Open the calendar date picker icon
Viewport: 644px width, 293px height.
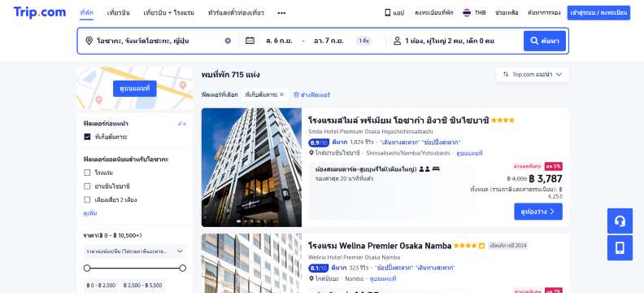point(250,41)
